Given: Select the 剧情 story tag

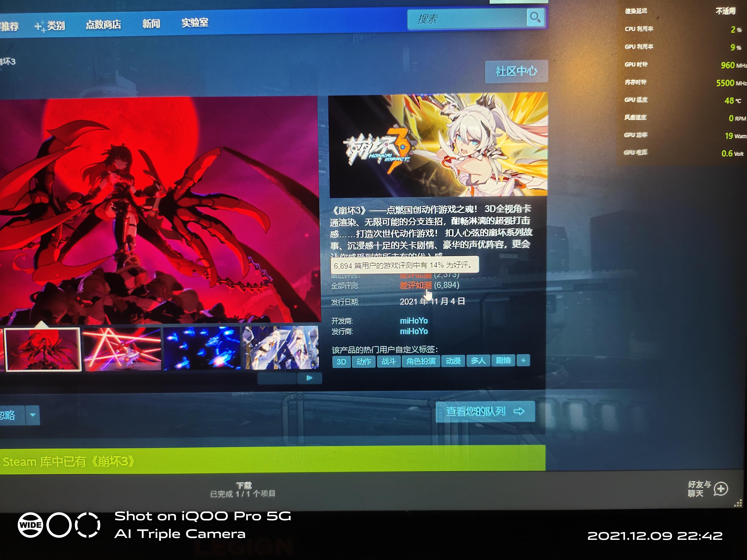Looking at the screenshot, I should (x=503, y=360).
